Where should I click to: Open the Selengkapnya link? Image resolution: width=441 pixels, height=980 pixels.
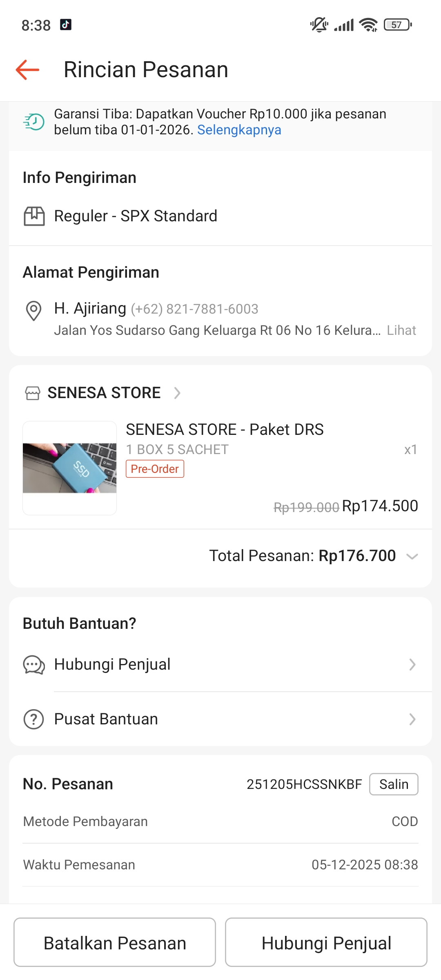pos(239,130)
